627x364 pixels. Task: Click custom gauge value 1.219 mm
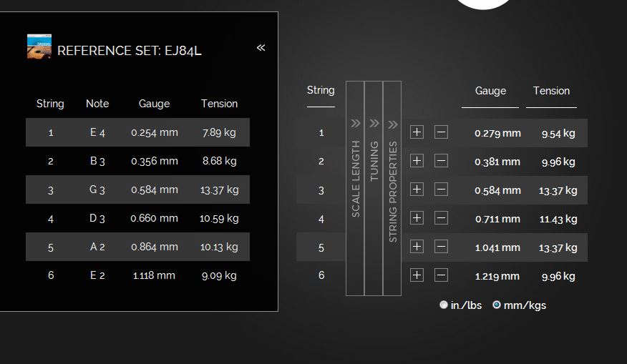[x=497, y=276]
